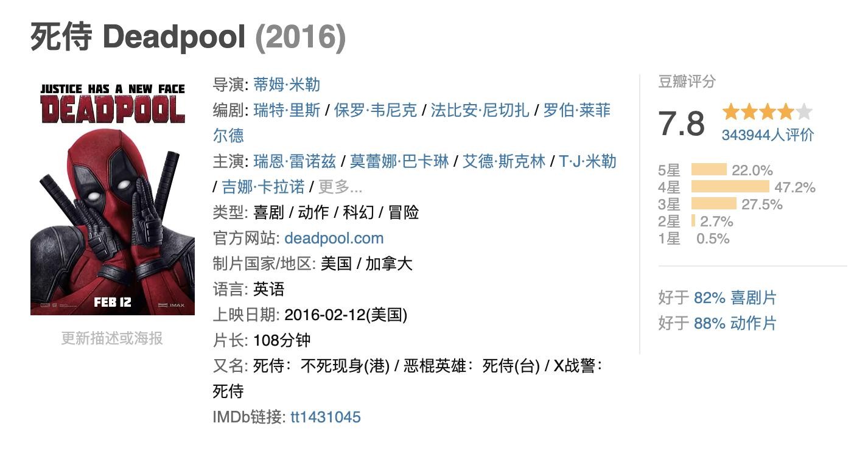
Task: Click 更新描述或海报 under the poster
Action: coord(112,338)
